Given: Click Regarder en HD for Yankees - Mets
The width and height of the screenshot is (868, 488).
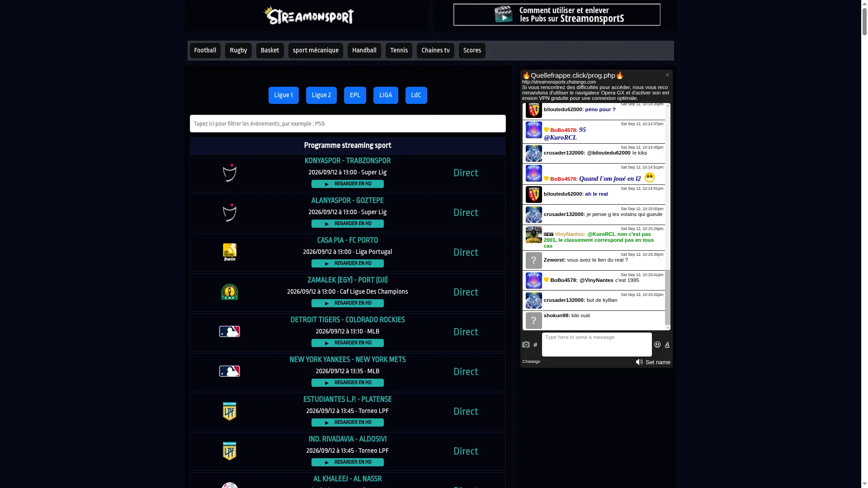Looking at the screenshot, I should 348,383.
